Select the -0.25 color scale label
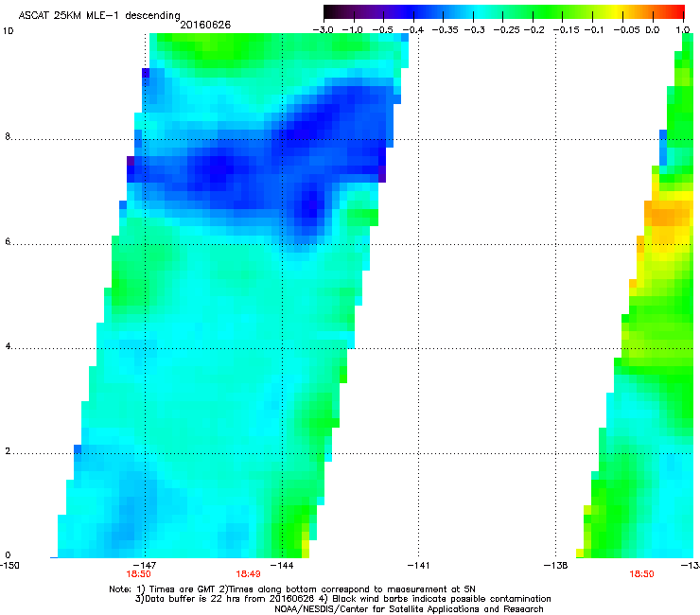Viewport: 700px width, 615px height. pos(507,30)
